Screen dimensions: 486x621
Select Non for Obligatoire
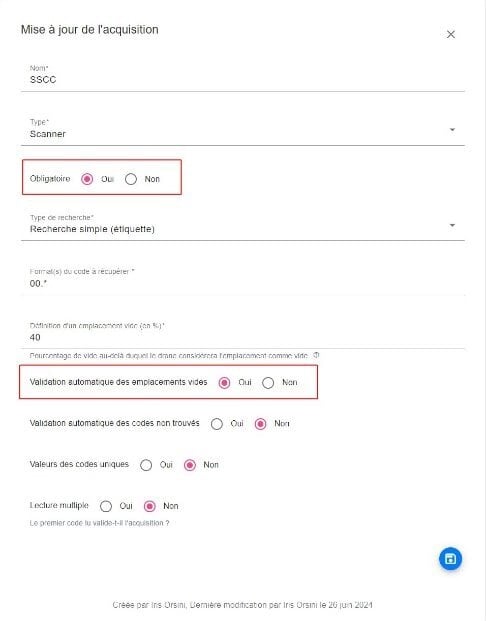coord(131,179)
